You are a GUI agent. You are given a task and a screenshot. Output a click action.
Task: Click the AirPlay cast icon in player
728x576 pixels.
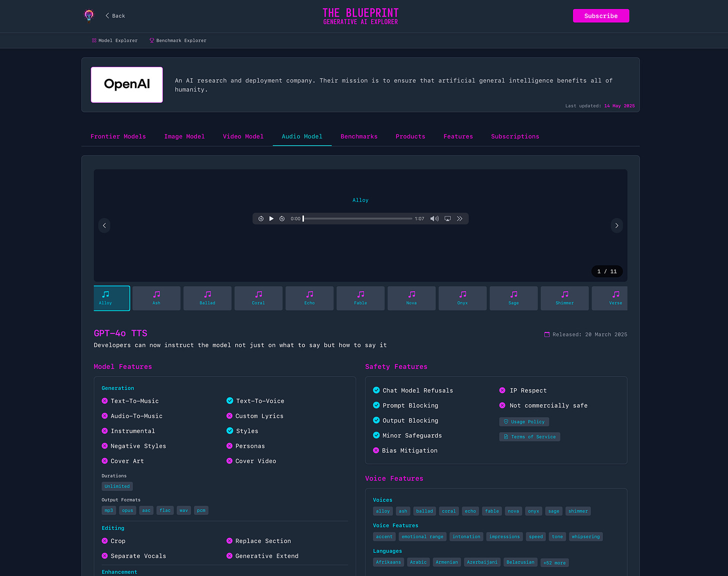point(447,218)
